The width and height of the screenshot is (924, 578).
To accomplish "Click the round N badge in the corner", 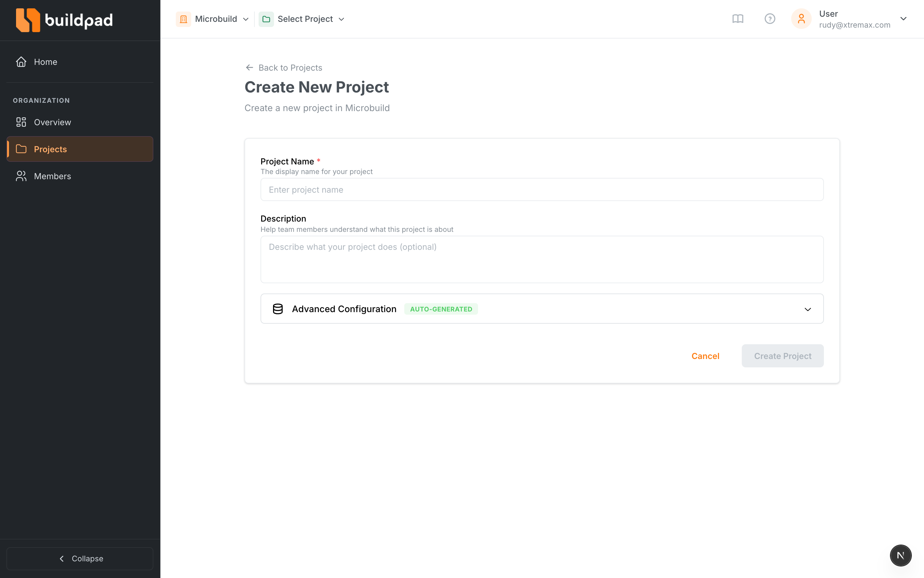I will pyautogui.click(x=900, y=555).
